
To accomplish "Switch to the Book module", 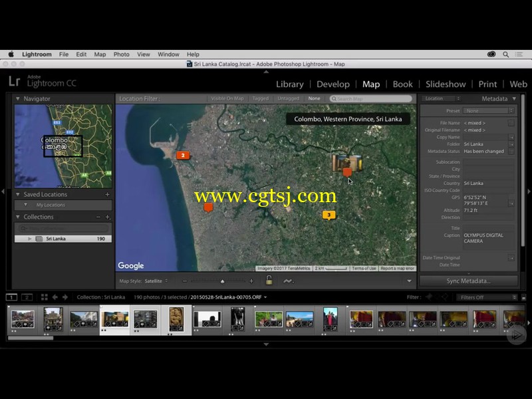I will pyautogui.click(x=403, y=84).
